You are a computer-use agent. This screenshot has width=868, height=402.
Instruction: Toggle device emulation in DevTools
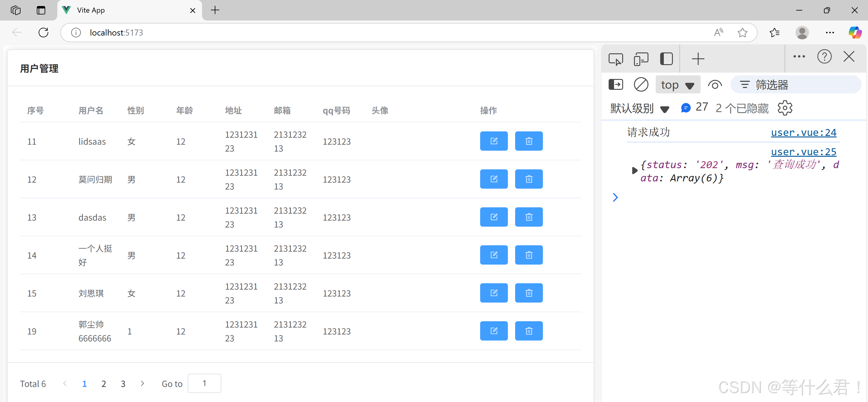pyautogui.click(x=641, y=59)
